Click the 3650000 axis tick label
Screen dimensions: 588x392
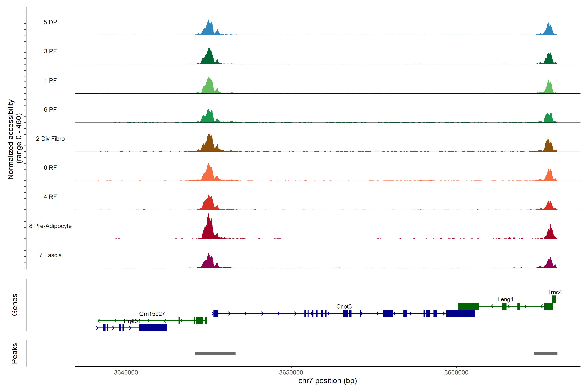click(291, 372)
